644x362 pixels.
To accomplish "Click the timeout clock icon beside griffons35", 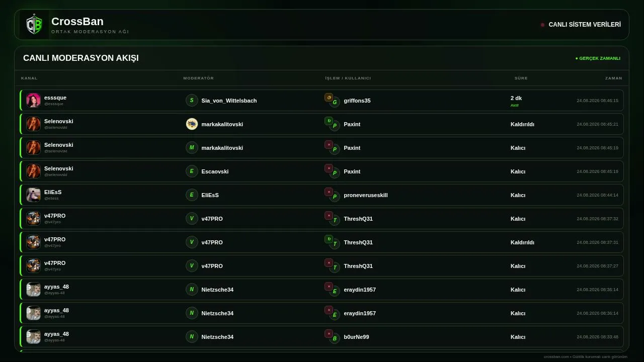I will 329,98.
